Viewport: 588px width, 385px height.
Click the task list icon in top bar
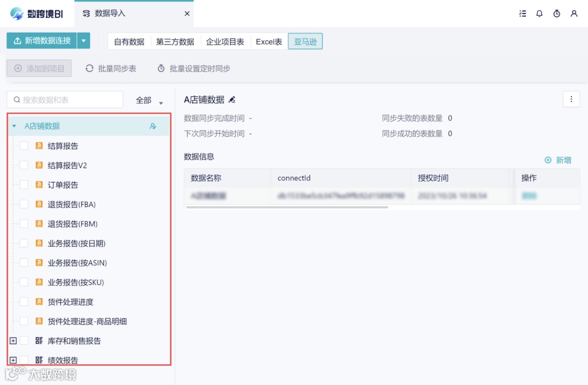point(522,14)
